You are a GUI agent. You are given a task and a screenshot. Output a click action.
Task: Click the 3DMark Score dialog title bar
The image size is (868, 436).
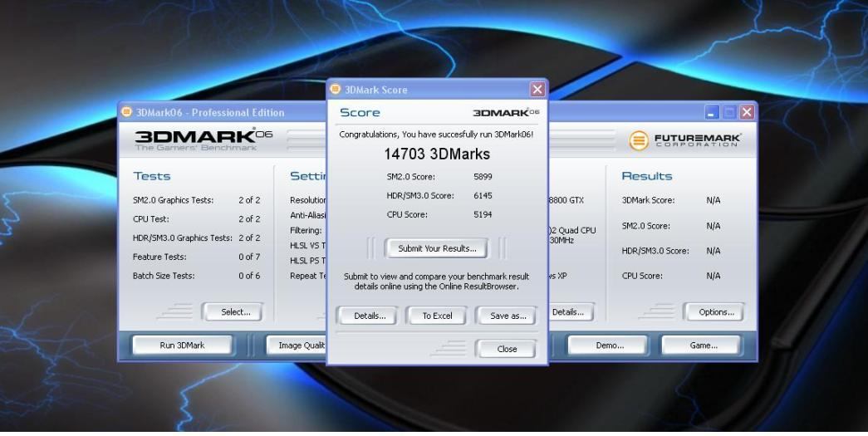(437, 90)
